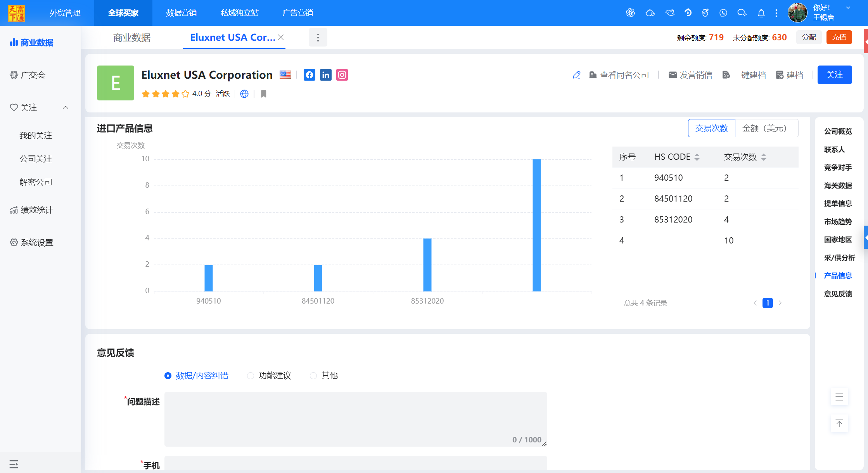Select the 交易次数 chart toggle
This screenshot has width=868, height=473.
tap(712, 128)
